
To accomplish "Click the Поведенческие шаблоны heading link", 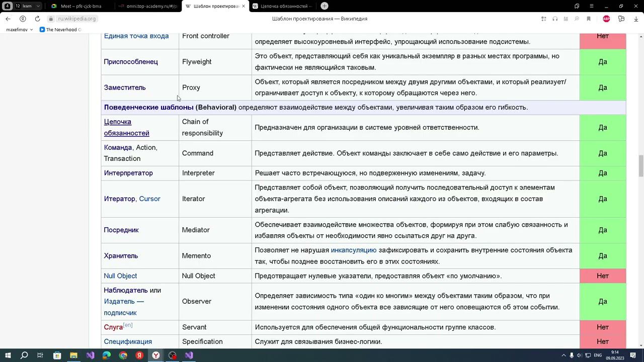I will click(x=148, y=107).
